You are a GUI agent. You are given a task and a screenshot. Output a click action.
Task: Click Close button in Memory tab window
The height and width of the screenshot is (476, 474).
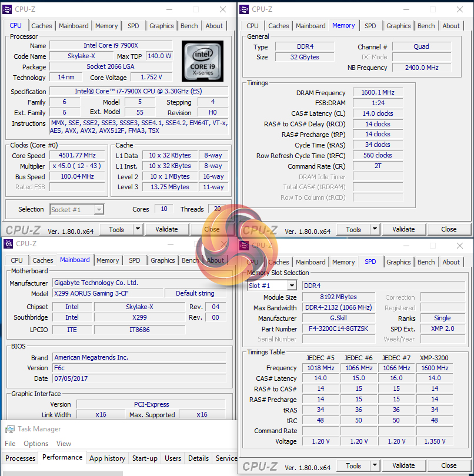point(449,229)
